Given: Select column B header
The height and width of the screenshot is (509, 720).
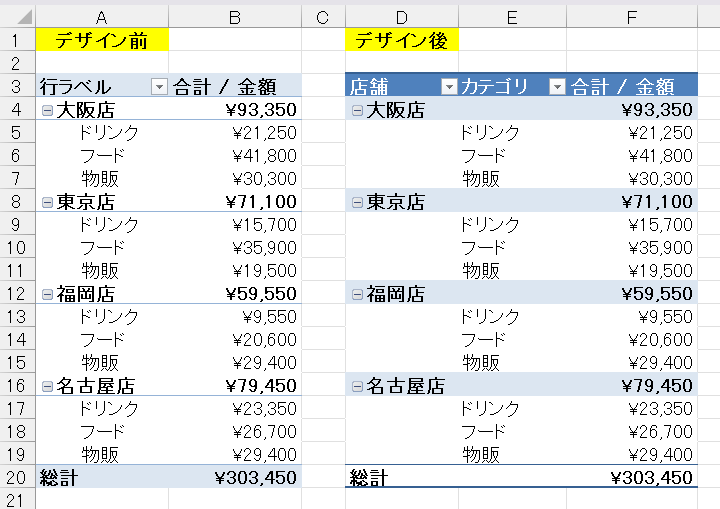Looking at the screenshot, I should (235, 17).
